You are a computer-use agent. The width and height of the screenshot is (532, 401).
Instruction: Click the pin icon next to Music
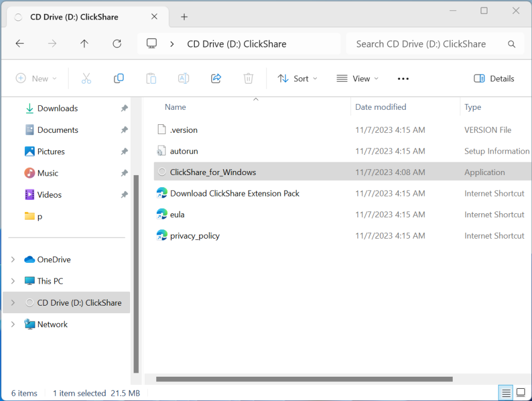point(124,173)
